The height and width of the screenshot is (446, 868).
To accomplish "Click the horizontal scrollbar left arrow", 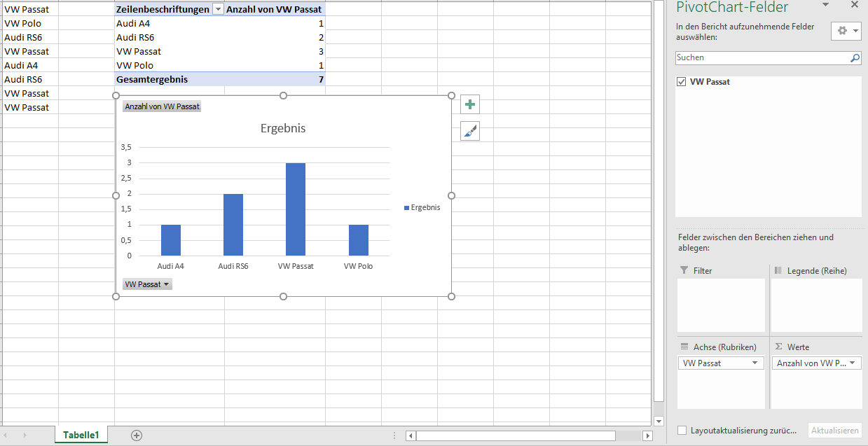I will tap(411, 435).
